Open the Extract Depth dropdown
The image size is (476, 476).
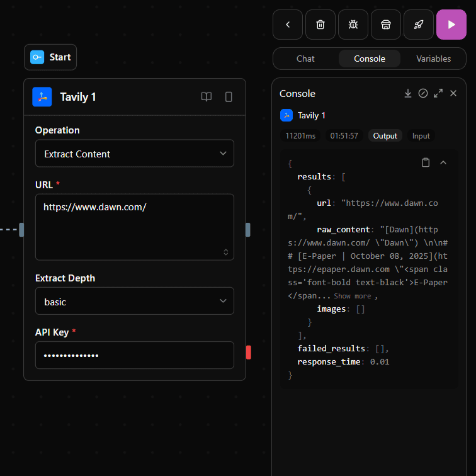[134, 302]
